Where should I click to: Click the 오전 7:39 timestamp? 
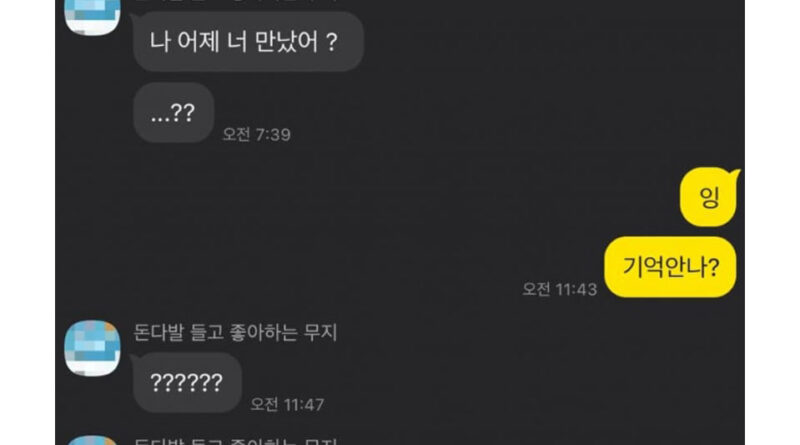pyautogui.click(x=257, y=135)
